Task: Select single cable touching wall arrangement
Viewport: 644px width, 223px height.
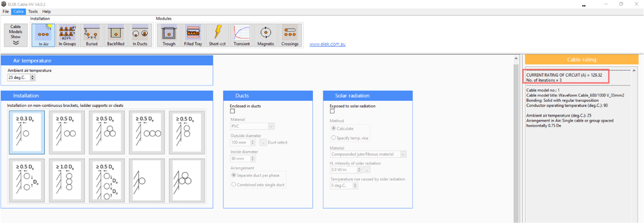Action: tap(147, 180)
